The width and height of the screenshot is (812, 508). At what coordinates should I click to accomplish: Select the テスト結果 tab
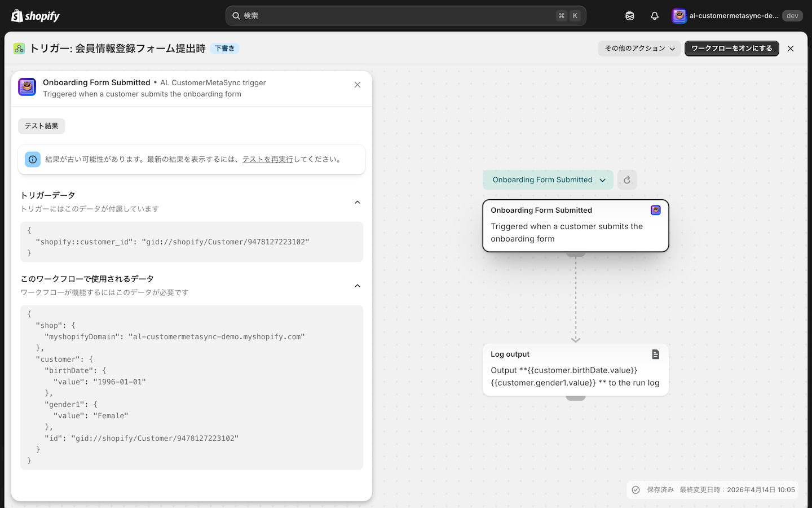(x=42, y=126)
